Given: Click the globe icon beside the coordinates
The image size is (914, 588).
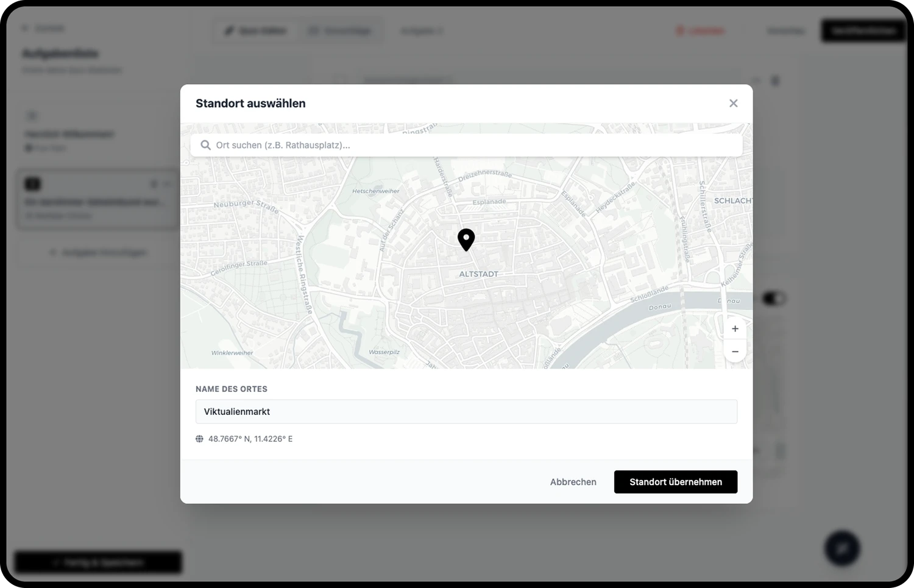Looking at the screenshot, I should 199,439.
